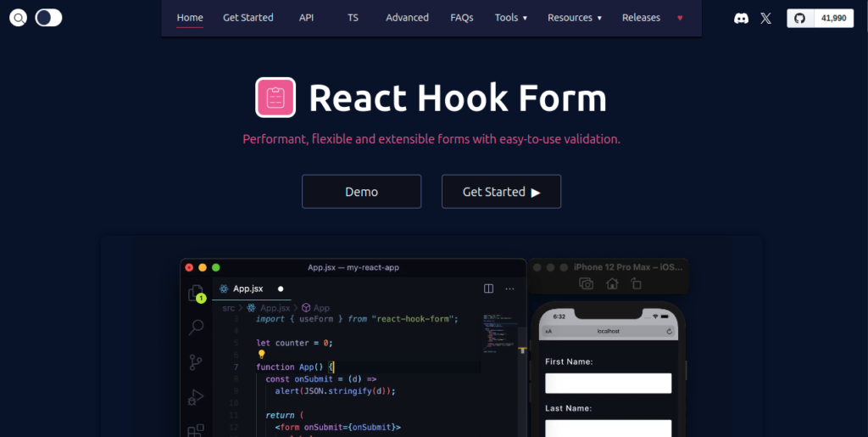Open the Discord community icon
Screen dimensions: 868x437
[741, 19]
